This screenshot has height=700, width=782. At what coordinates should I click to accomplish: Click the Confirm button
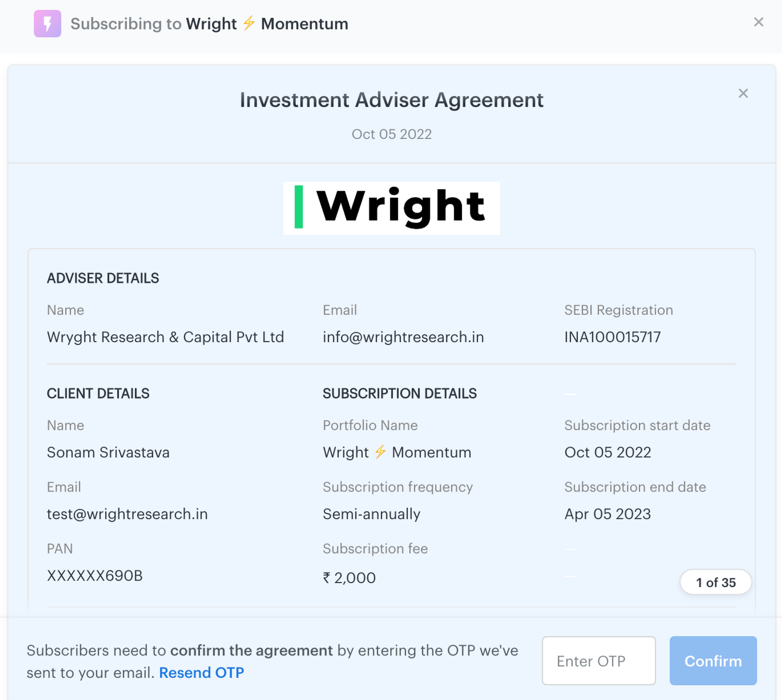point(713,661)
